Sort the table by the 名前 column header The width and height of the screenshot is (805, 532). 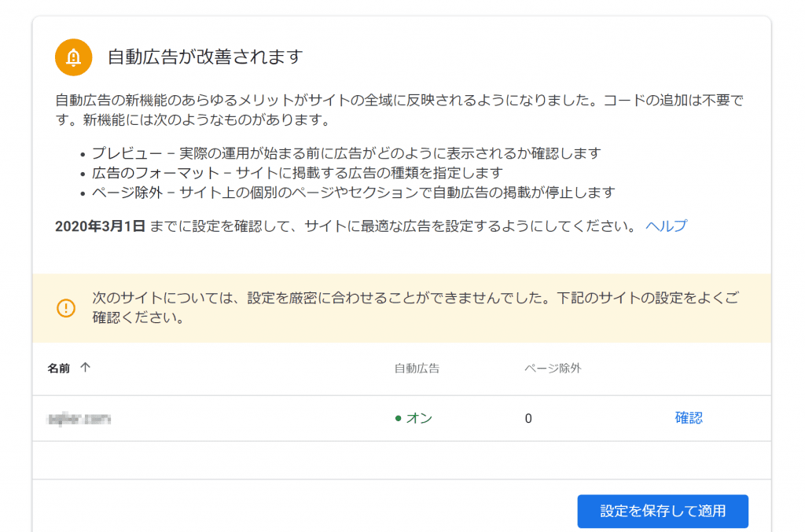point(58,368)
